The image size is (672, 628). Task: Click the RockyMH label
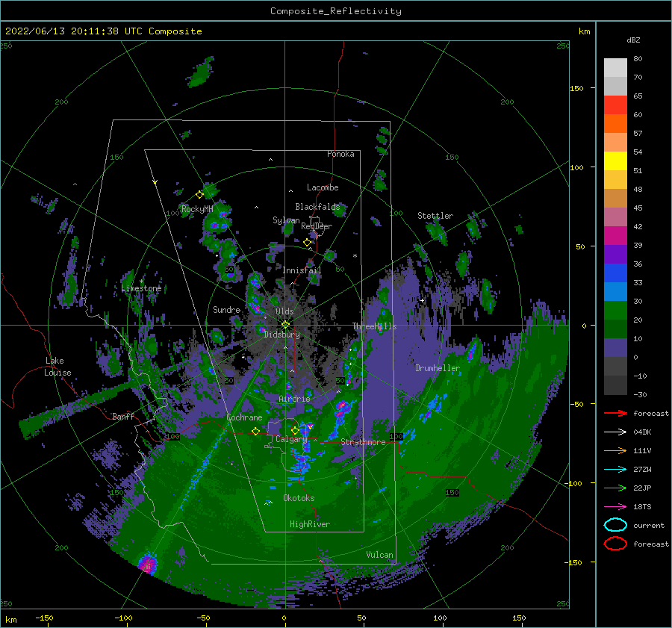click(197, 209)
